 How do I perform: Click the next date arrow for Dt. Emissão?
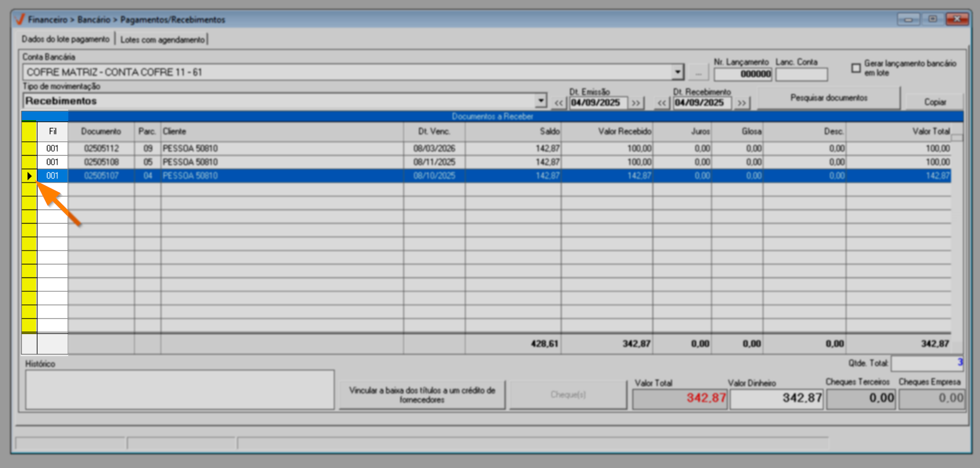tap(635, 103)
